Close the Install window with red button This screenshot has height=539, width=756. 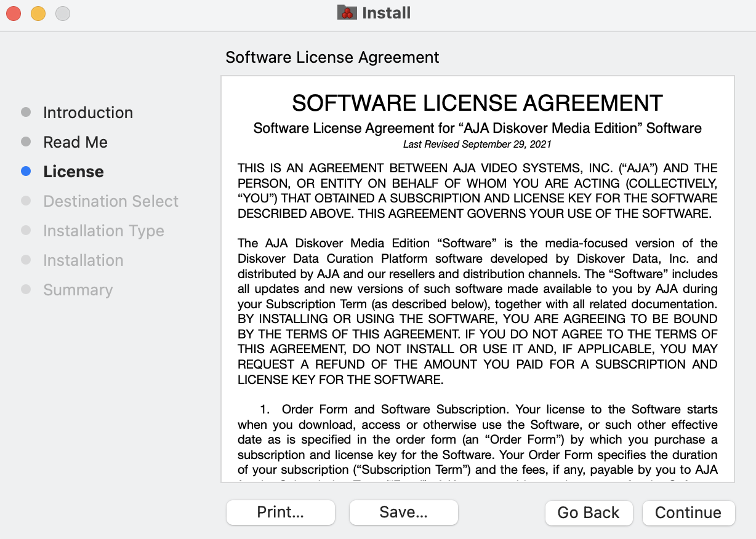14,13
